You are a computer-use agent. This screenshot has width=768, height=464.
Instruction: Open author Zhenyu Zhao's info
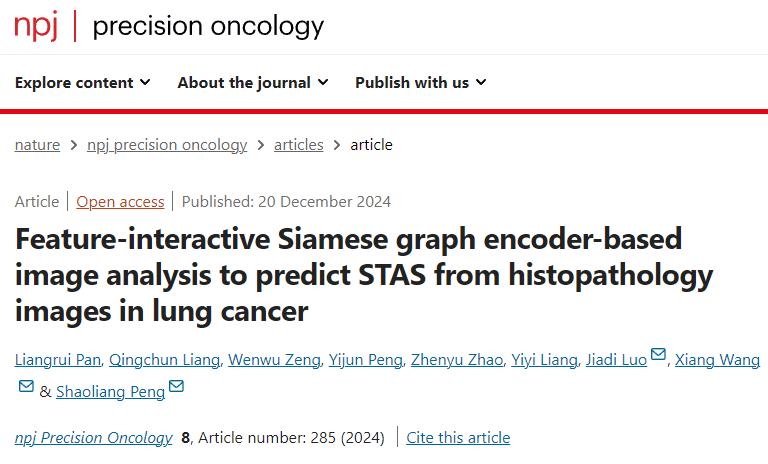pyautogui.click(x=459, y=360)
